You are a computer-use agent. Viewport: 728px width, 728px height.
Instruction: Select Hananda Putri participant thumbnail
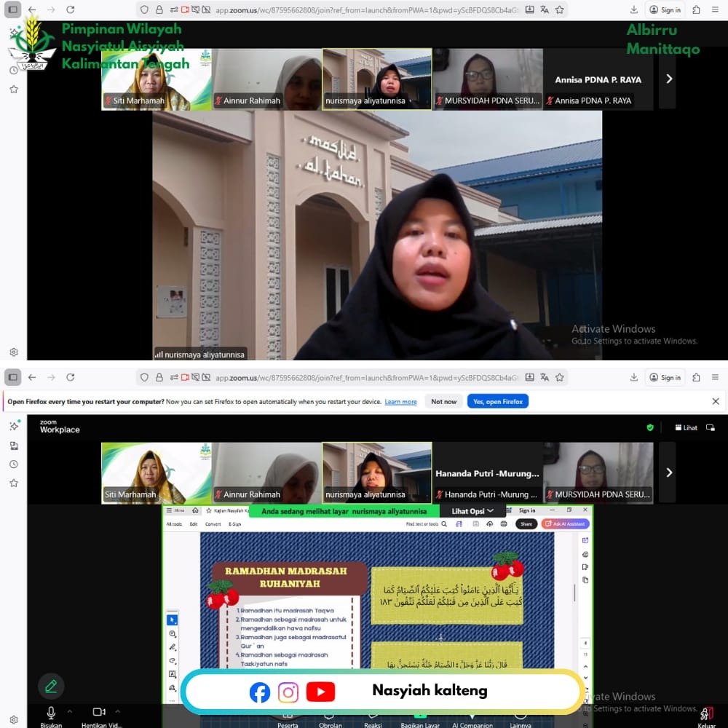coord(487,473)
